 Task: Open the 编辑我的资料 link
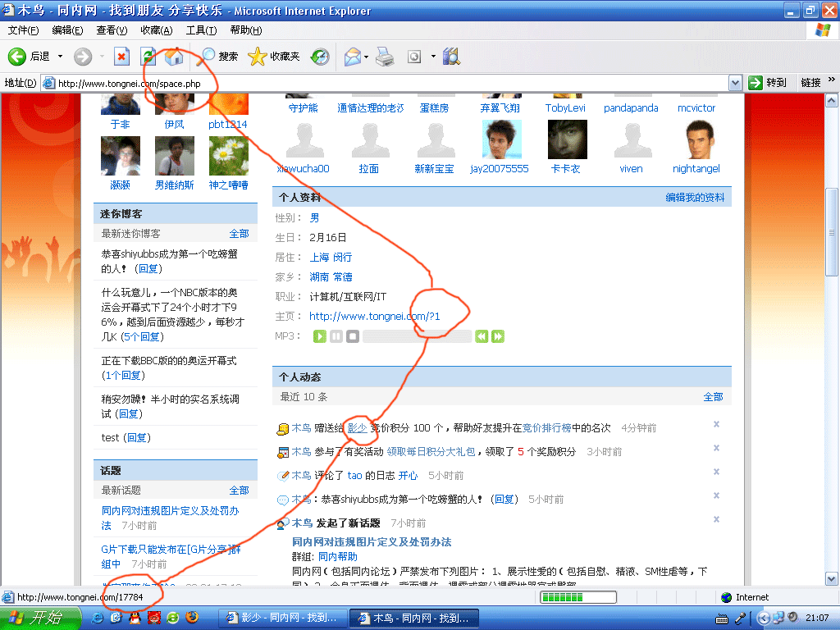point(695,198)
